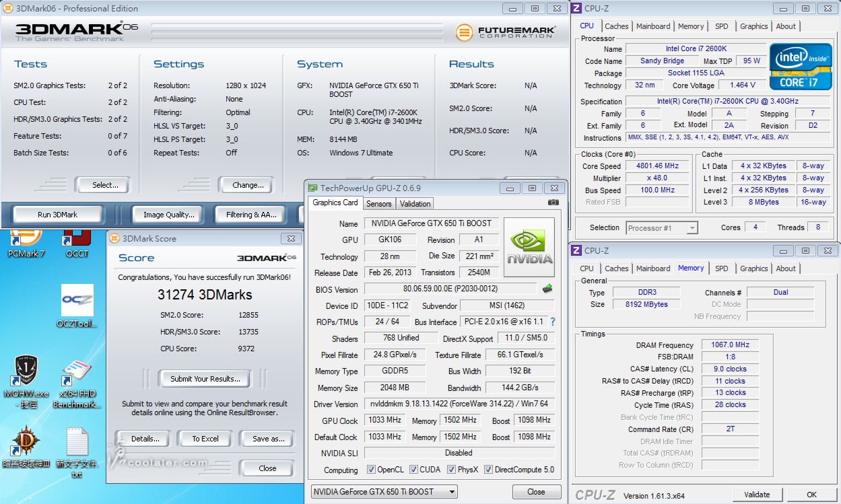Click the Memory Size 2048 MB value
The height and width of the screenshot is (504, 841).
(395, 388)
